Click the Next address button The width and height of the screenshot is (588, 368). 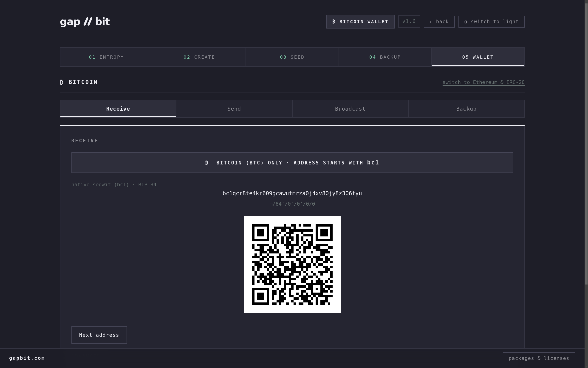pyautogui.click(x=99, y=335)
